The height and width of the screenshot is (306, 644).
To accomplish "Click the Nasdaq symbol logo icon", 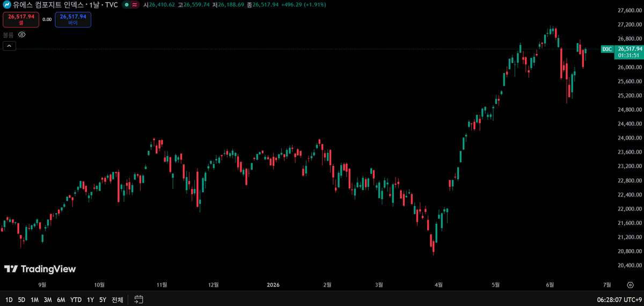I will (x=7, y=5).
